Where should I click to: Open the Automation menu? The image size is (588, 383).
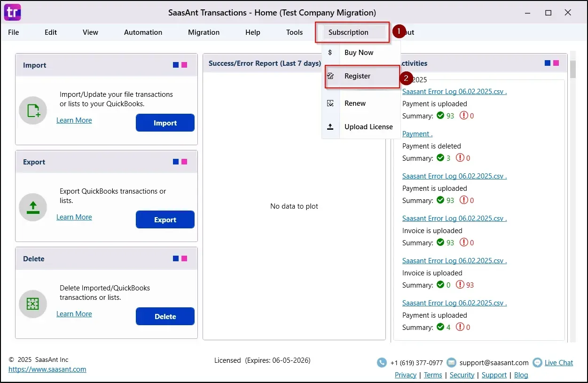[143, 32]
